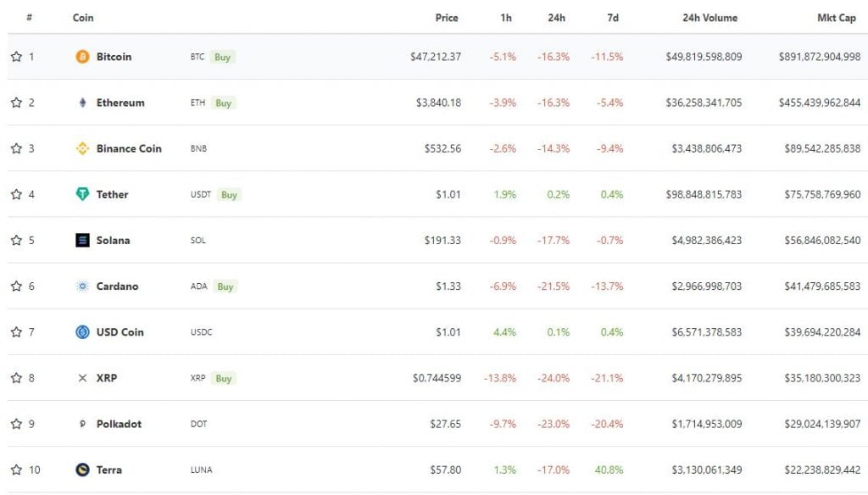Click the Ethereum diamond logo icon

click(x=82, y=103)
